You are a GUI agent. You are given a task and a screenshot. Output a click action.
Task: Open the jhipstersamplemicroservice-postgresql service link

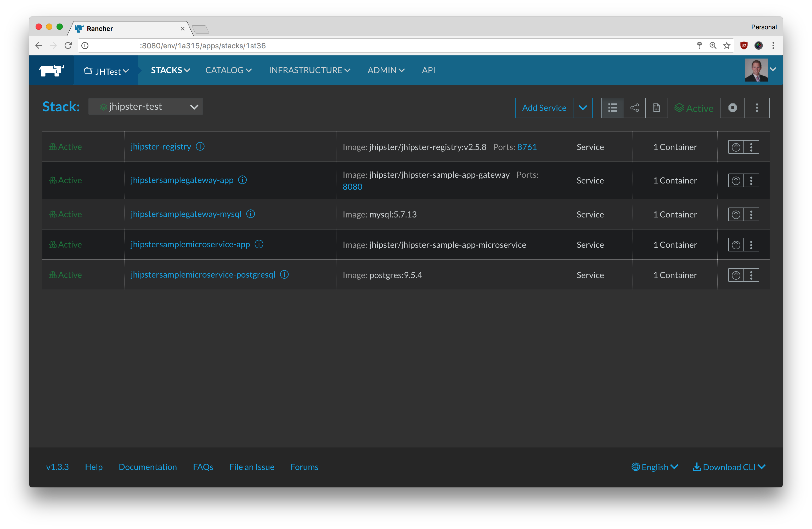coord(203,275)
